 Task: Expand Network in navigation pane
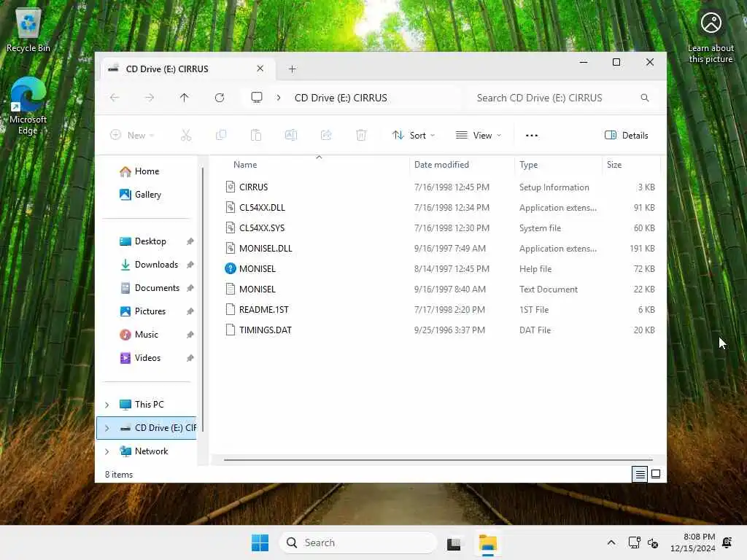pyautogui.click(x=107, y=451)
